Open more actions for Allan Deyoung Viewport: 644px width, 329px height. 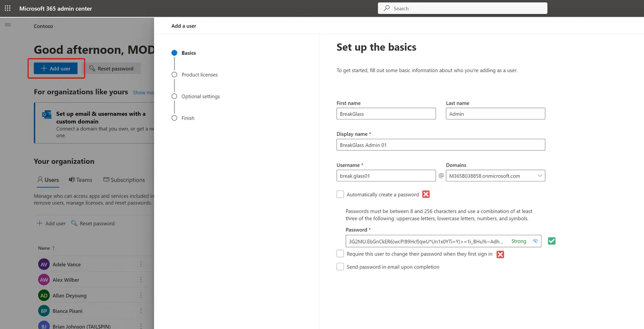[141, 295]
